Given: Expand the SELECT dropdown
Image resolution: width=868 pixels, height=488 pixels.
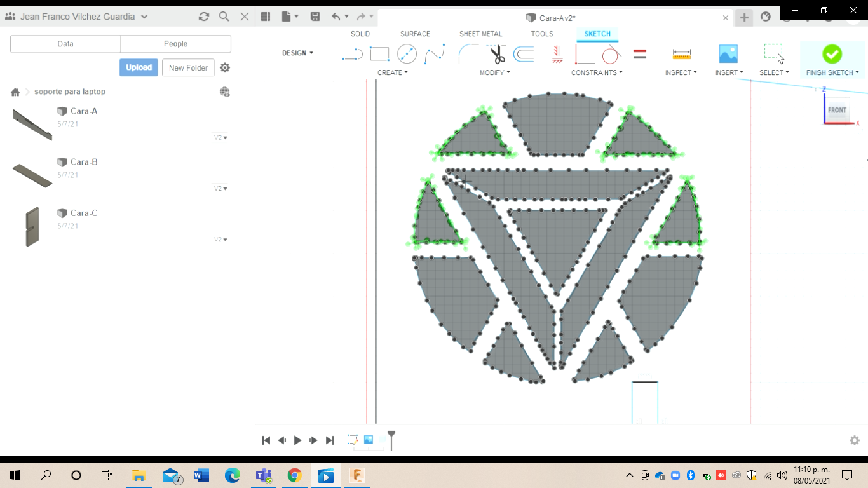Looking at the screenshot, I should 774,72.
